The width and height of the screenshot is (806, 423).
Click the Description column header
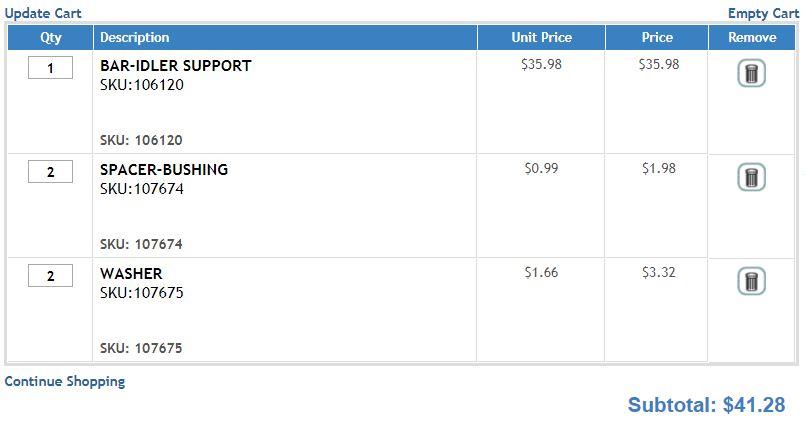pyautogui.click(x=285, y=38)
